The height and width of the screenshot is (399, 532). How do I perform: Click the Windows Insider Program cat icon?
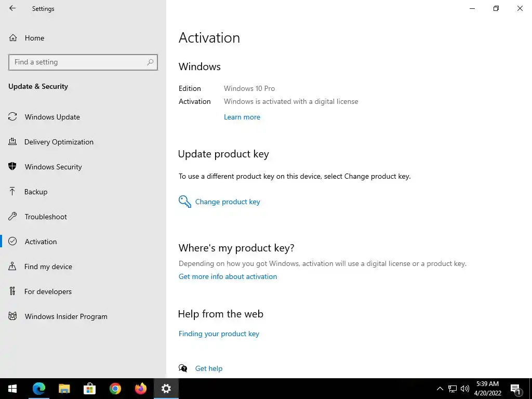[x=12, y=316]
